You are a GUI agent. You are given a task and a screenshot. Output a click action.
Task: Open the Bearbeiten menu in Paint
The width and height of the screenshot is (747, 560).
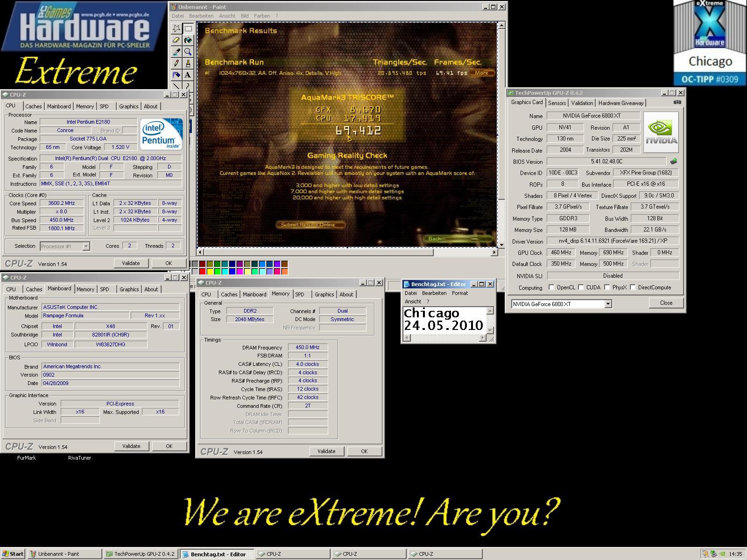pos(201,16)
